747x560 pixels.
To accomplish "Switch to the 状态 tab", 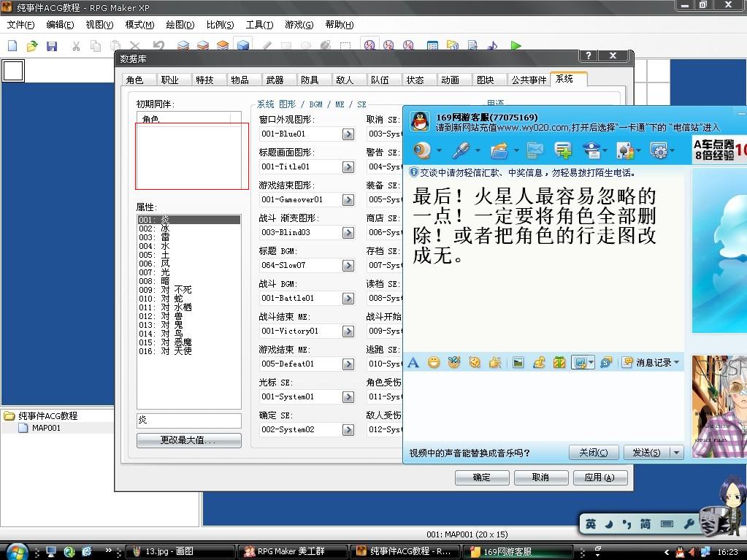I will click(x=415, y=80).
